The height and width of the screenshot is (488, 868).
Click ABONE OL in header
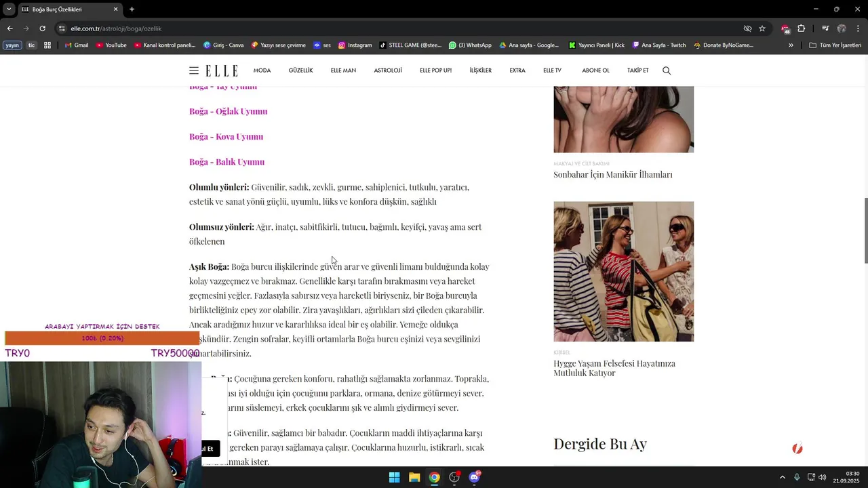coord(595,70)
